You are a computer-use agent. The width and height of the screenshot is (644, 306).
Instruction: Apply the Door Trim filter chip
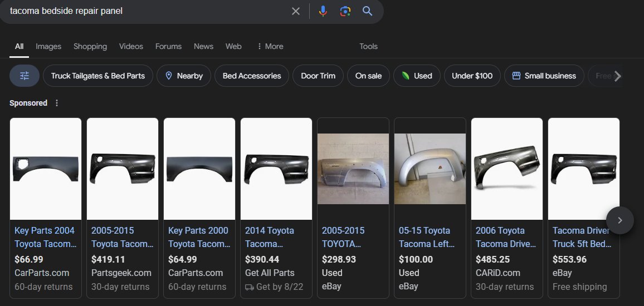(x=318, y=76)
